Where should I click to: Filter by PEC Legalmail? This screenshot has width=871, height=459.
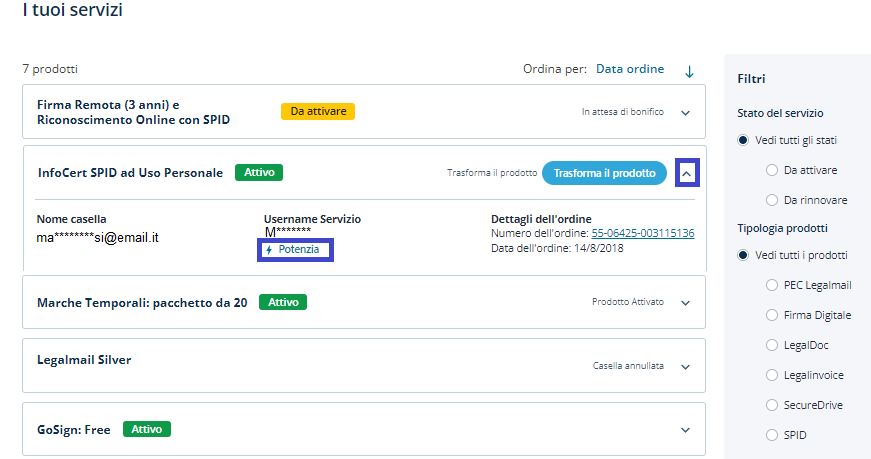(771, 285)
